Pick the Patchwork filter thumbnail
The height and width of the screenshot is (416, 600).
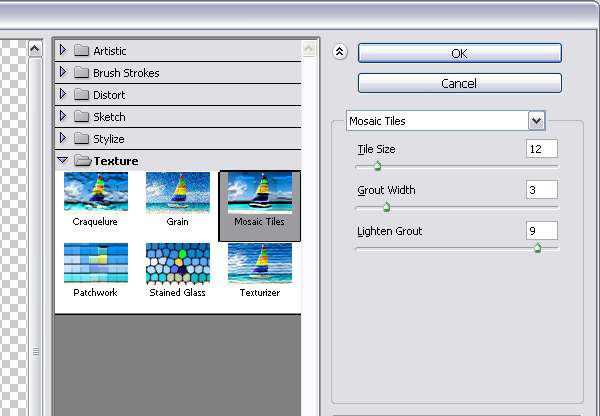coord(96,263)
